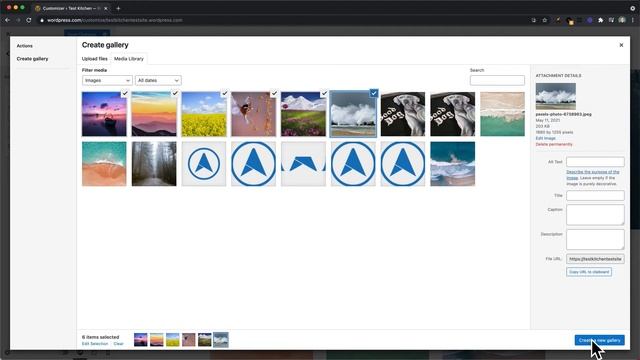Image resolution: width=640 pixels, height=360 pixels.
Task: Bookmark the page with the star icon
Action: (544, 20)
